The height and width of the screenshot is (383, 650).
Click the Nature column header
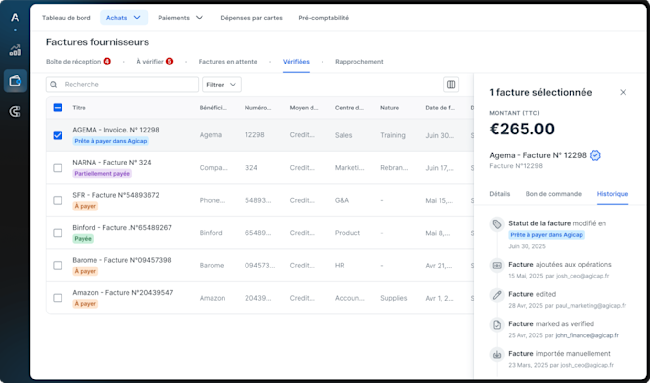click(389, 108)
